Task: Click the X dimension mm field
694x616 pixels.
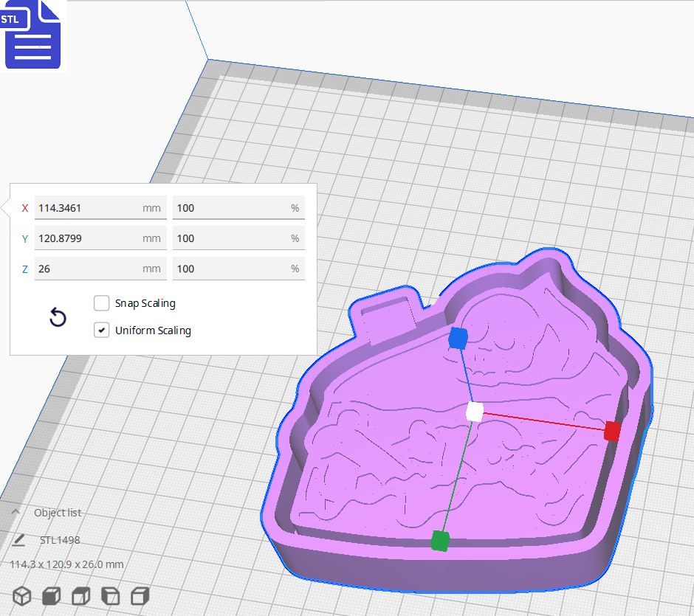Action: tap(89, 208)
